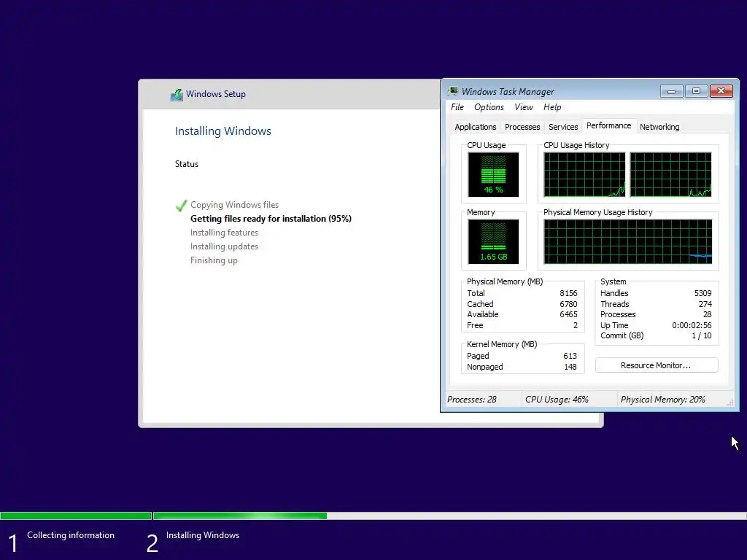
Task: Minimize the Windows Task Manager window
Action: pos(672,91)
